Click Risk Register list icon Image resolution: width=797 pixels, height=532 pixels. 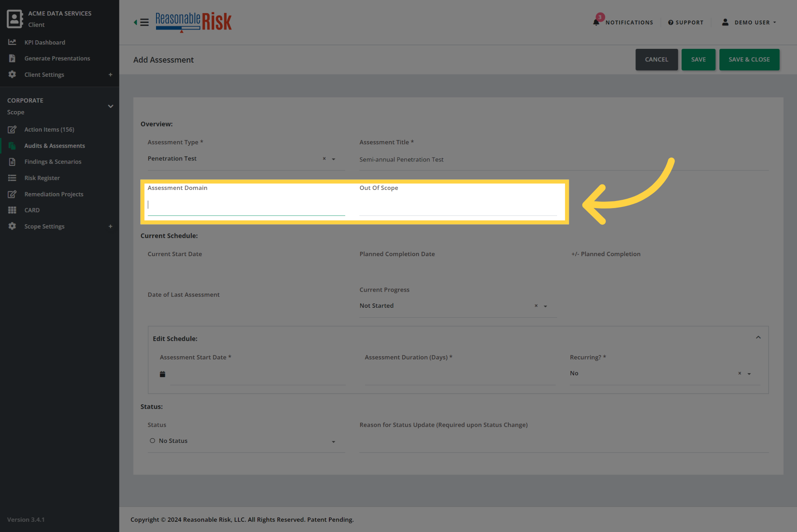tap(12, 178)
